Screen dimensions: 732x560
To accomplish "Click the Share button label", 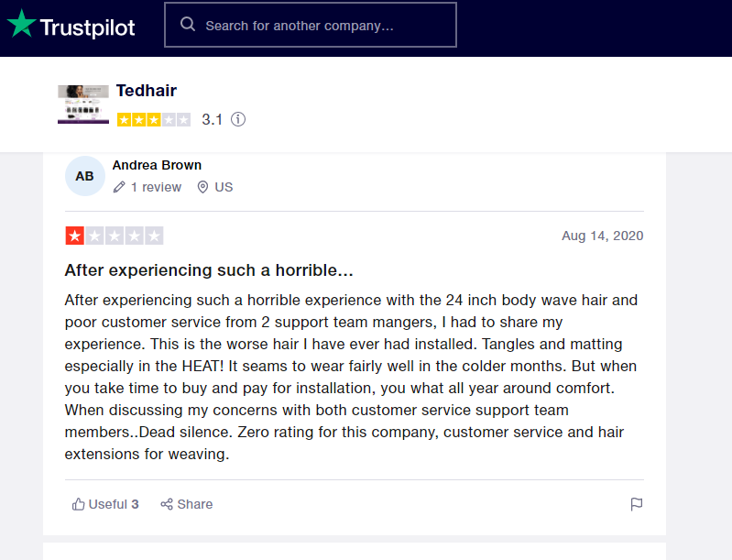I will click(x=195, y=504).
